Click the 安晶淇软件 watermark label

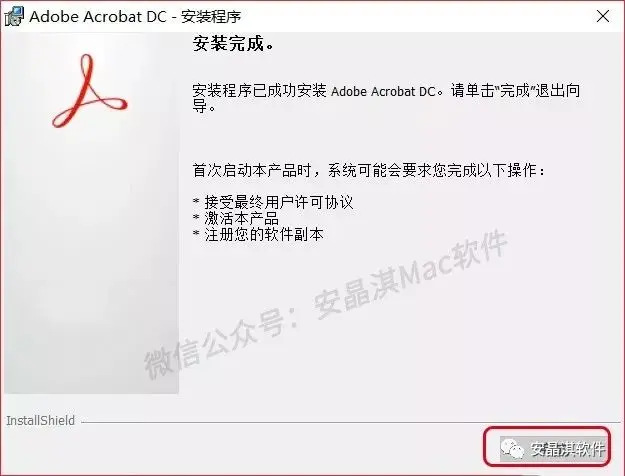click(567, 449)
